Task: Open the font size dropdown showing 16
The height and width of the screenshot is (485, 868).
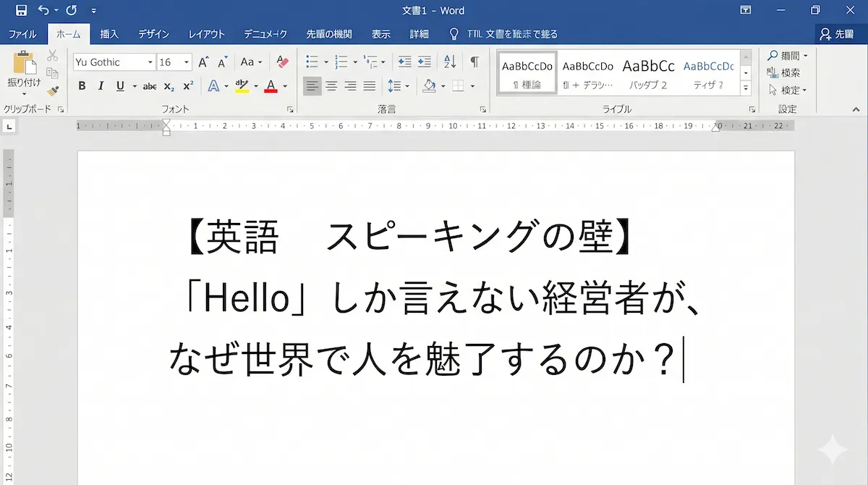Action: tap(187, 62)
